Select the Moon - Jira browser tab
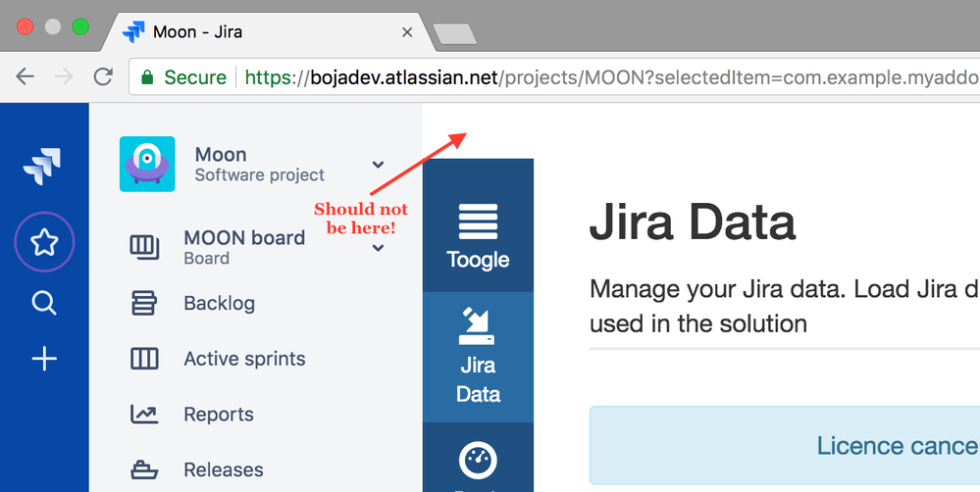 269,31
